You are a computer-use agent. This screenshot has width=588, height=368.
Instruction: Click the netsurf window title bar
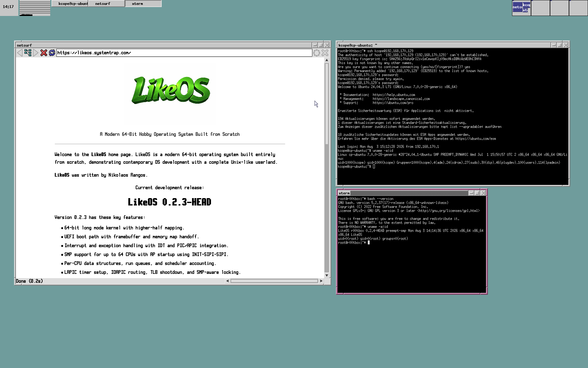click(164, 45)
